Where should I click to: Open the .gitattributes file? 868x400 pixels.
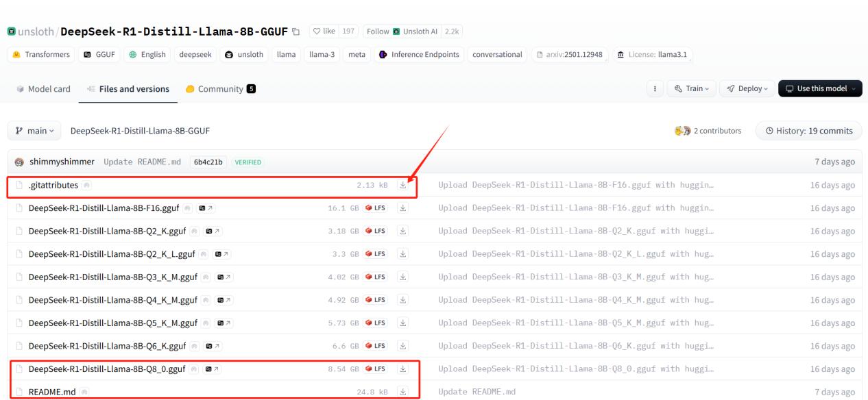(x=53, y=185)
